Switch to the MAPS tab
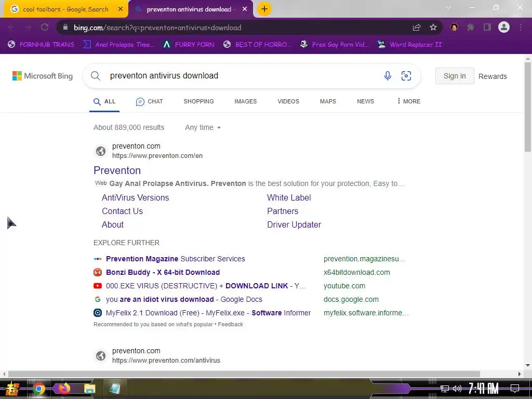This screenshot has width=532, height=399. [x=328, y=101]
